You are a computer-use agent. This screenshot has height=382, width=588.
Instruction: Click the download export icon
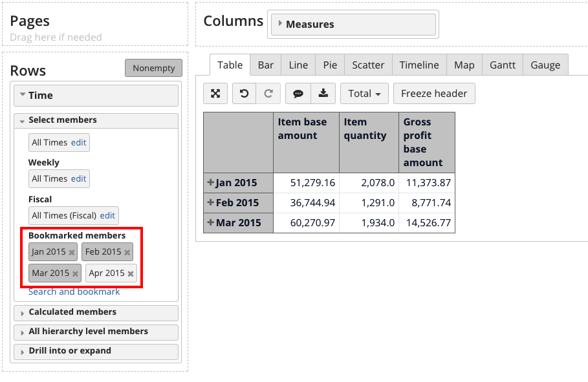coord(322,94)
